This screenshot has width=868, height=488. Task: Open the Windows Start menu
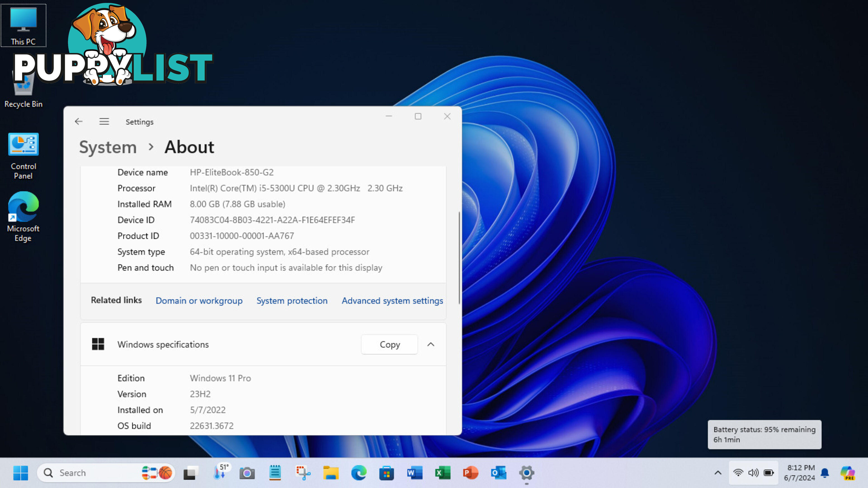click(x=21, y=473)
